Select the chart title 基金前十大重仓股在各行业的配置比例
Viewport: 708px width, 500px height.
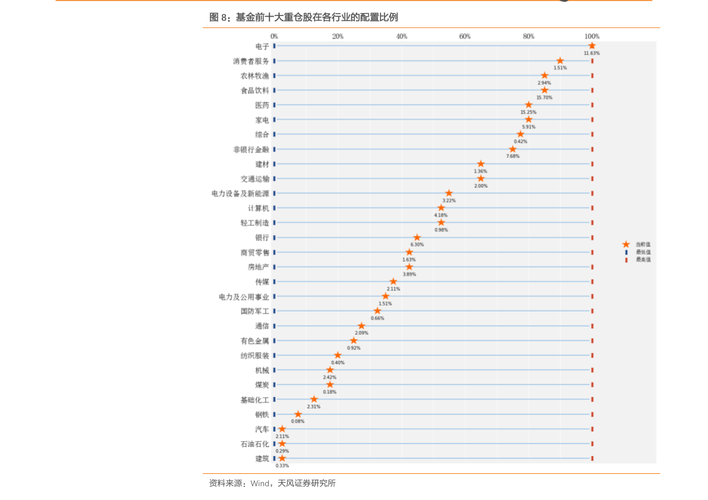(x=317, y=18)
